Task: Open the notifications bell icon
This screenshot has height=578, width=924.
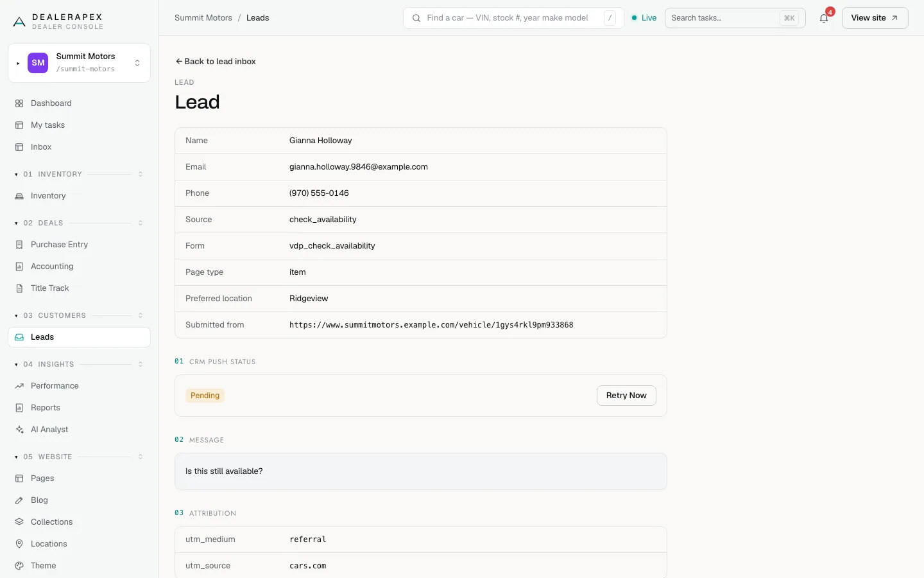Action: (x=824, y=18)
